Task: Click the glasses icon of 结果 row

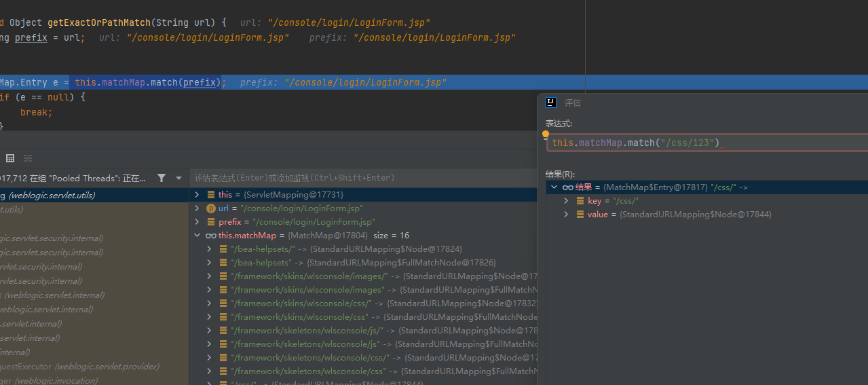Action: (568, 187)
